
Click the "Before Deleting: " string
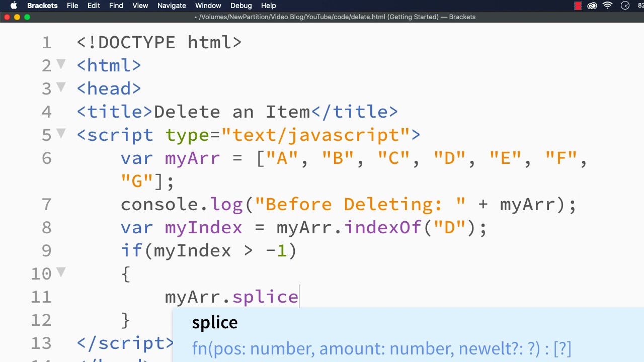[360, 205]
